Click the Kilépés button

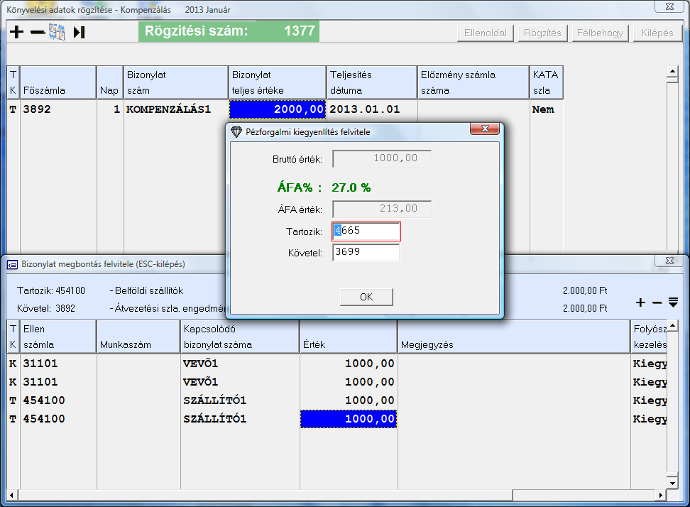coord(657,33)
